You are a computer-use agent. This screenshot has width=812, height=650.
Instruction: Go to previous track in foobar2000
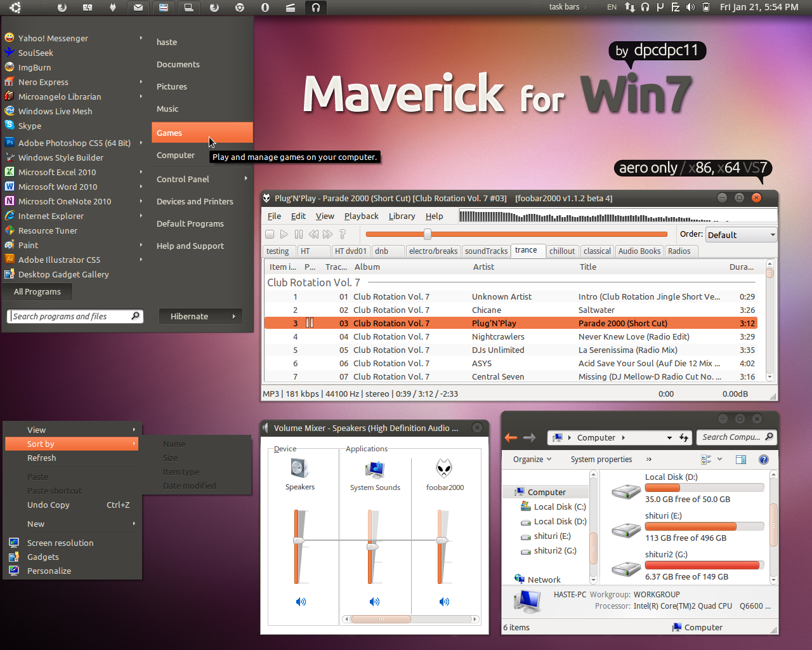313,234
